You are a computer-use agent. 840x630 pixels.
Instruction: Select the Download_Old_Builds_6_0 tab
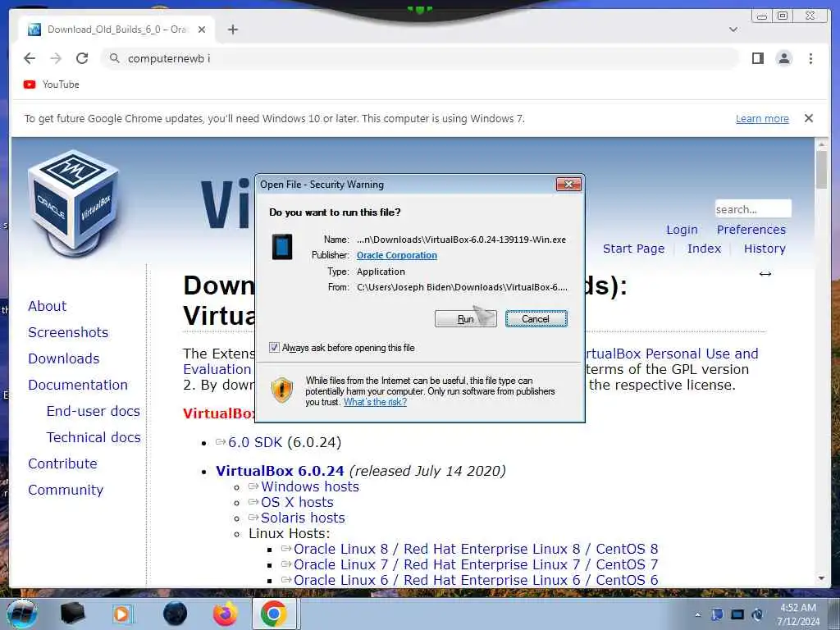(x=116, y=30)
